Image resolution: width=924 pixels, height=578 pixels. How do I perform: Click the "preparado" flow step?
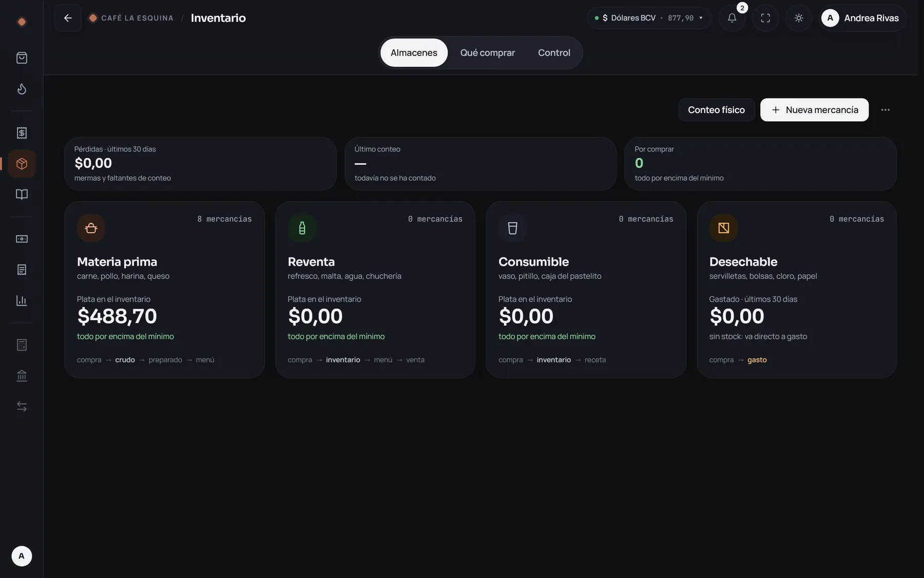tap(165, 360)
